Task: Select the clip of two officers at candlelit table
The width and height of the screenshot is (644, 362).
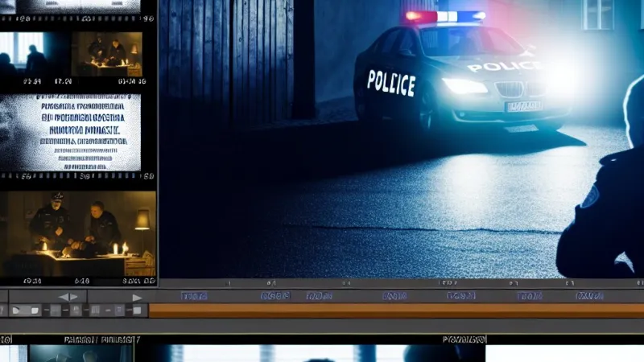Action: coord(78,233)
